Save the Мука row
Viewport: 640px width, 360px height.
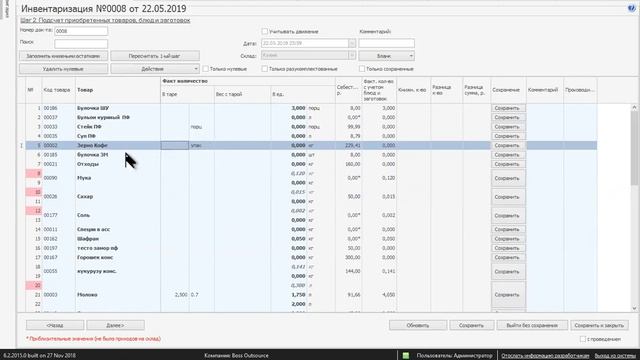point(508,178)
